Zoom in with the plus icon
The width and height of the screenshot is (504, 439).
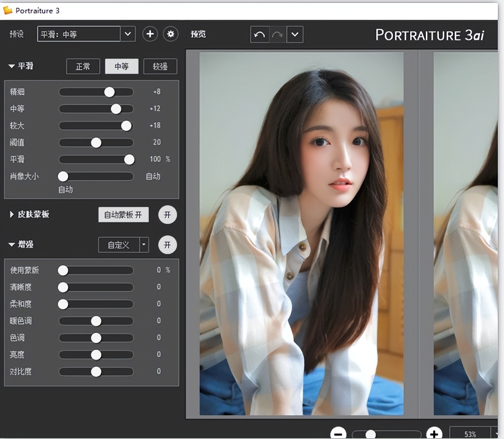434,434
